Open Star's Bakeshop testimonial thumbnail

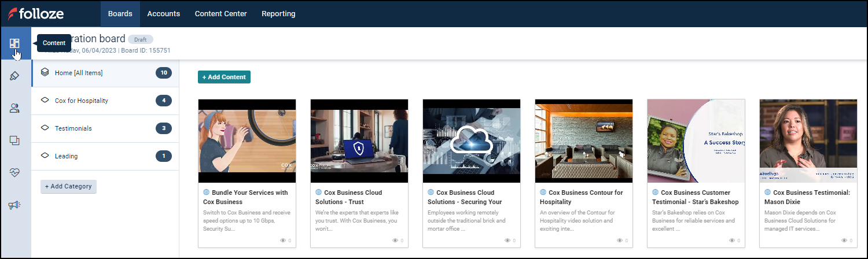pyautogui.click(x=696, y=141)
